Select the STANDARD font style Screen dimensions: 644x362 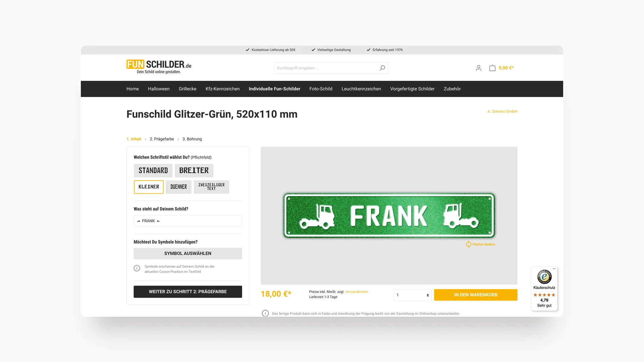tap(153, 171)
